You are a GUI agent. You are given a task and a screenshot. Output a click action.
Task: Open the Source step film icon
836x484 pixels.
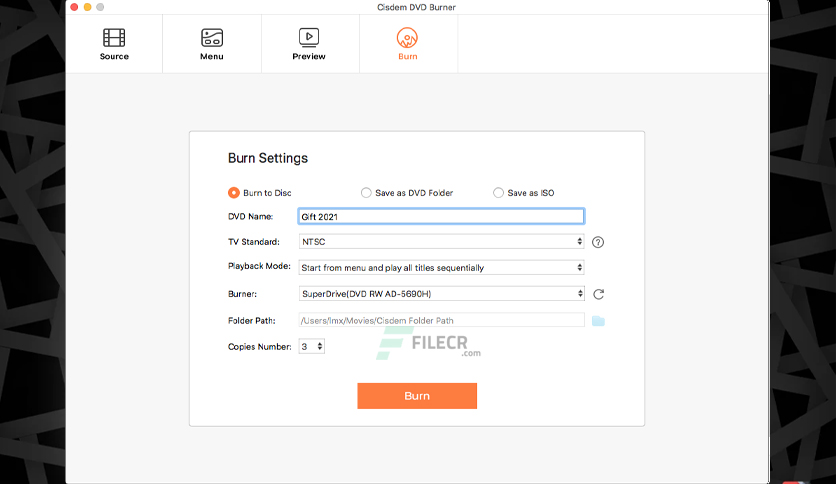click(114, 38)
